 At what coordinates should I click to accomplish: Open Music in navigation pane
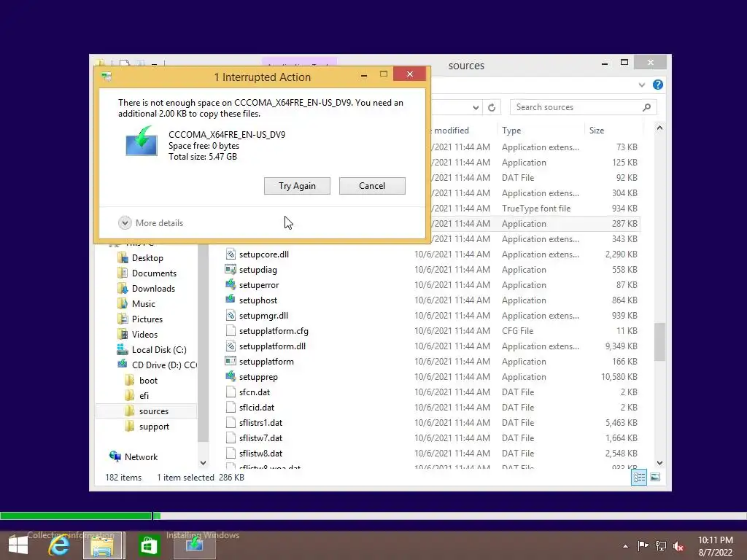[143, 304]
